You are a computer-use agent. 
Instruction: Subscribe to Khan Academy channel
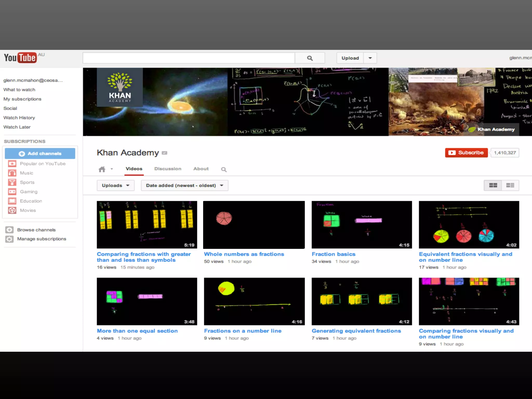[466, 153]
